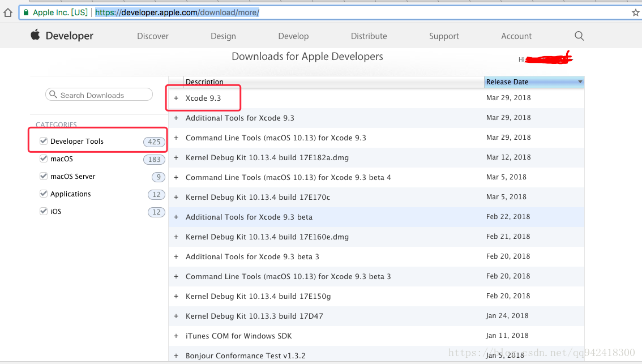Expand Command Line Tools for Xcode 9.3

[x=176, y=138]
